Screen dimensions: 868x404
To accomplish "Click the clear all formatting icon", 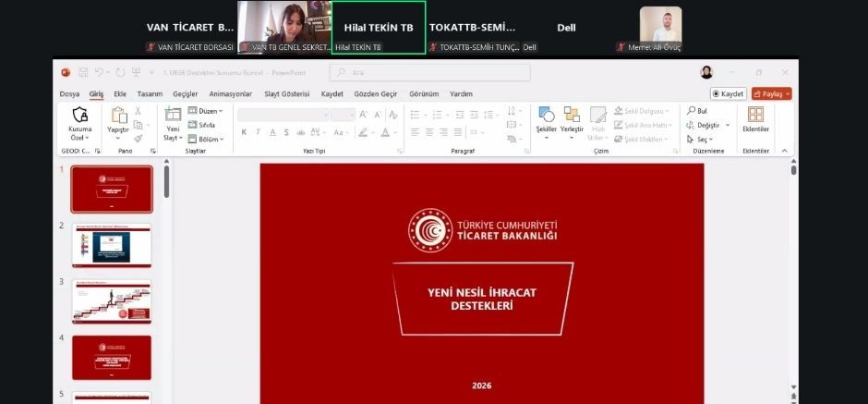I will click(x=393, y=115).
